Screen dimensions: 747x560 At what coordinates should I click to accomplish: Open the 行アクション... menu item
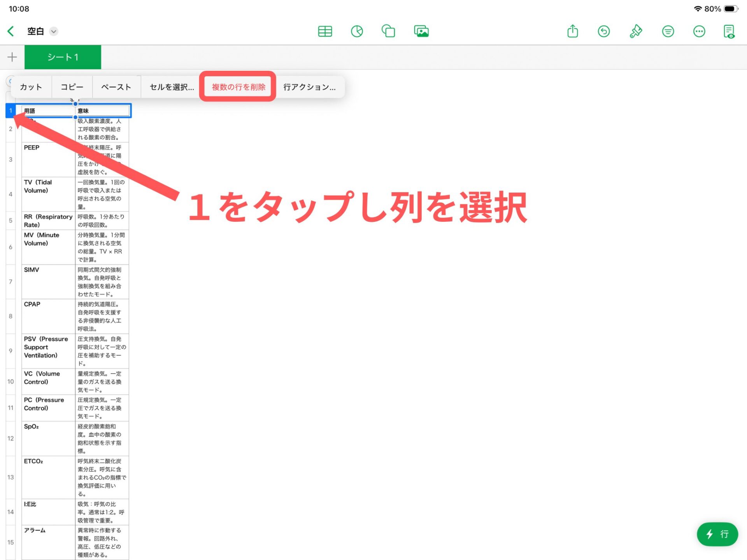point(309,87)
